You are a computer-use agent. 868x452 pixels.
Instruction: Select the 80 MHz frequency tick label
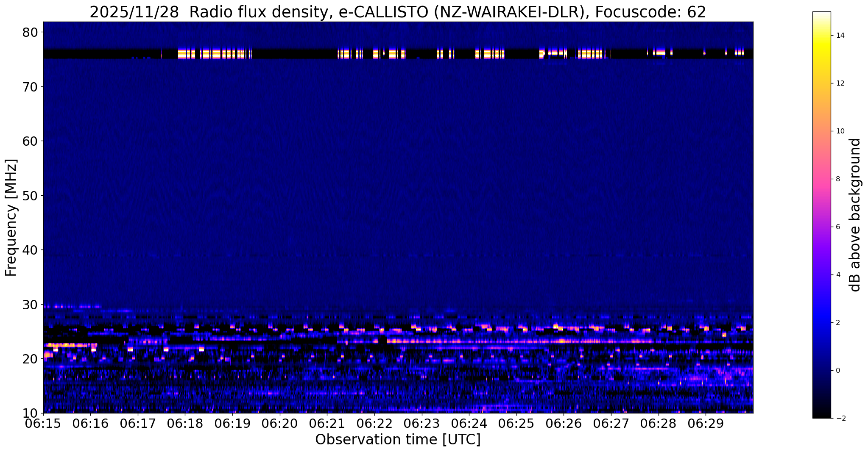[29, 32]
